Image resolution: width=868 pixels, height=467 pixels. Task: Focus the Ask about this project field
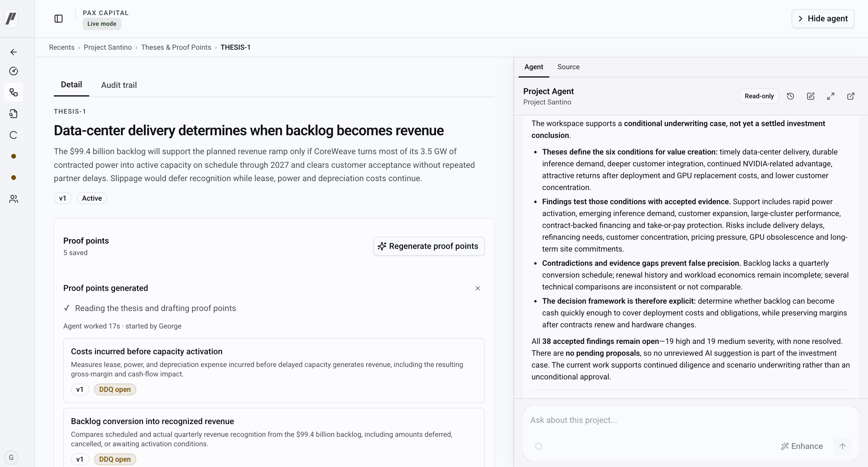pos(691,420)
